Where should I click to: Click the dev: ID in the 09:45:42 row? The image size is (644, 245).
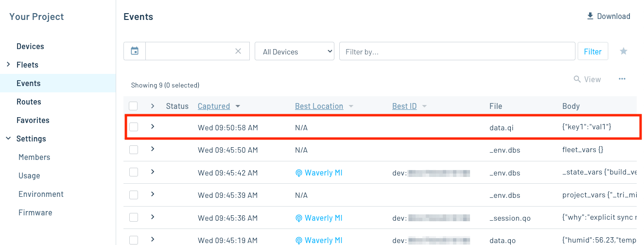click(431, 173)
